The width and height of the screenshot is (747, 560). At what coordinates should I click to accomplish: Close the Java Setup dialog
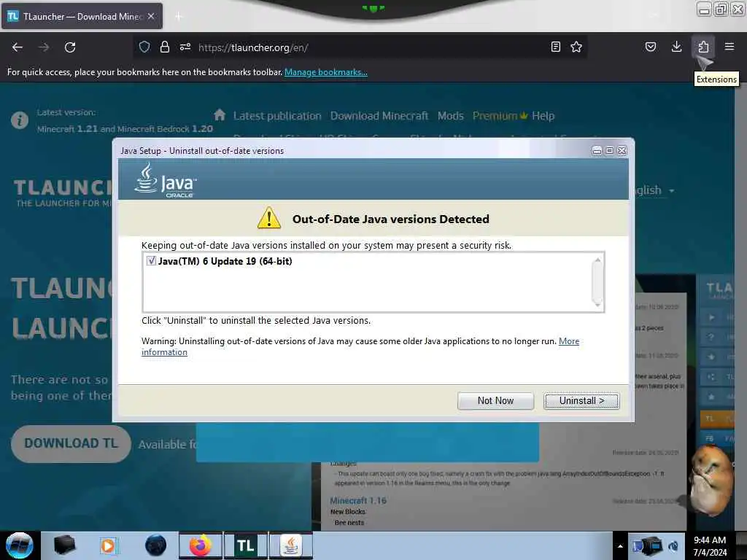622,150
